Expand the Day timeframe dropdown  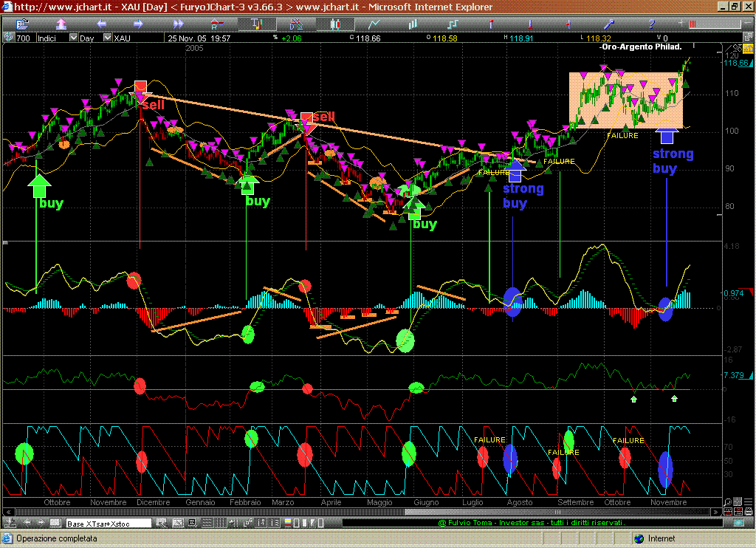click(x=106, y=38)
